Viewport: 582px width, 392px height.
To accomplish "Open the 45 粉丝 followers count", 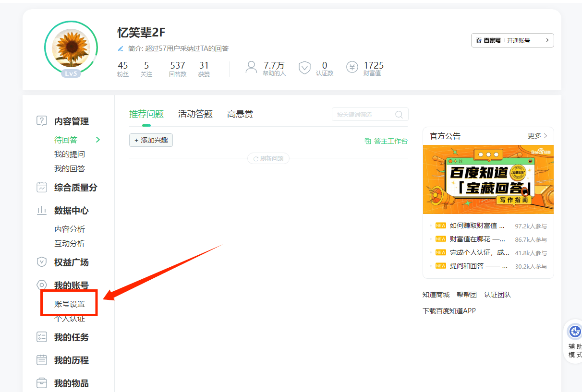I will coord(123,69).
